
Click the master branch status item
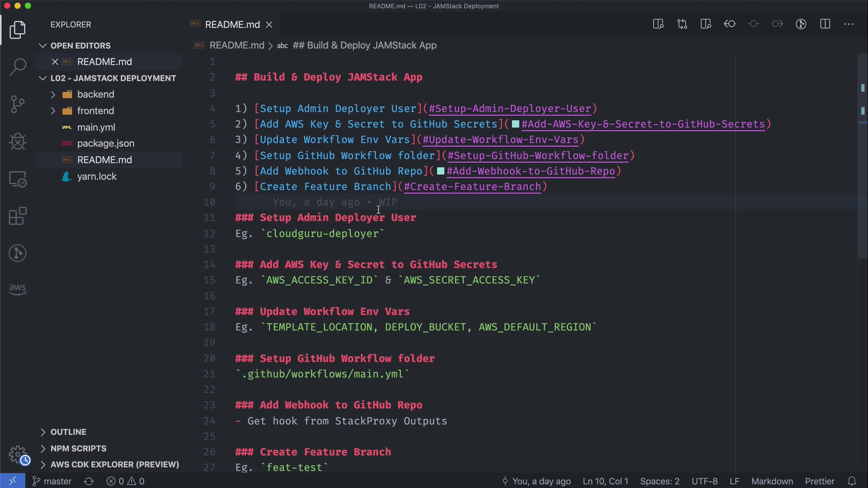point(52,481)
